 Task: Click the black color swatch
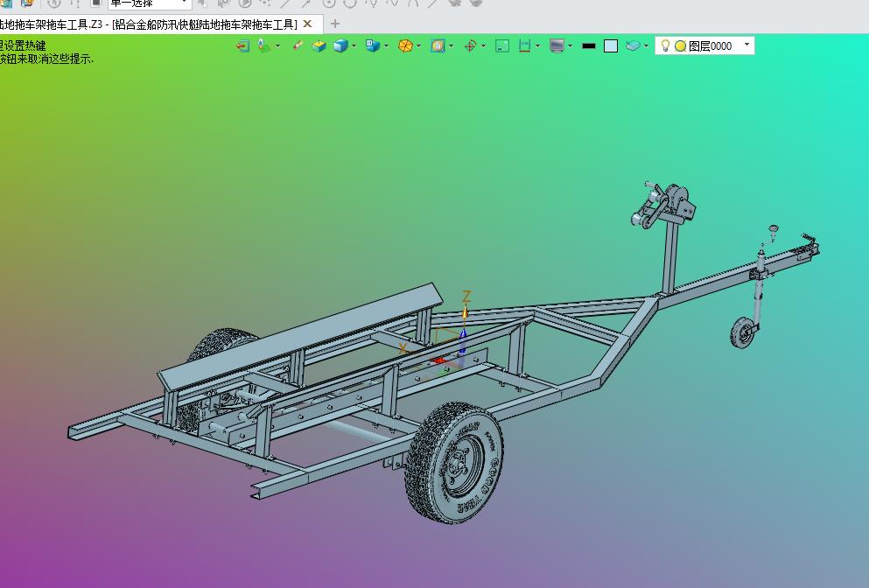point(589,46)
